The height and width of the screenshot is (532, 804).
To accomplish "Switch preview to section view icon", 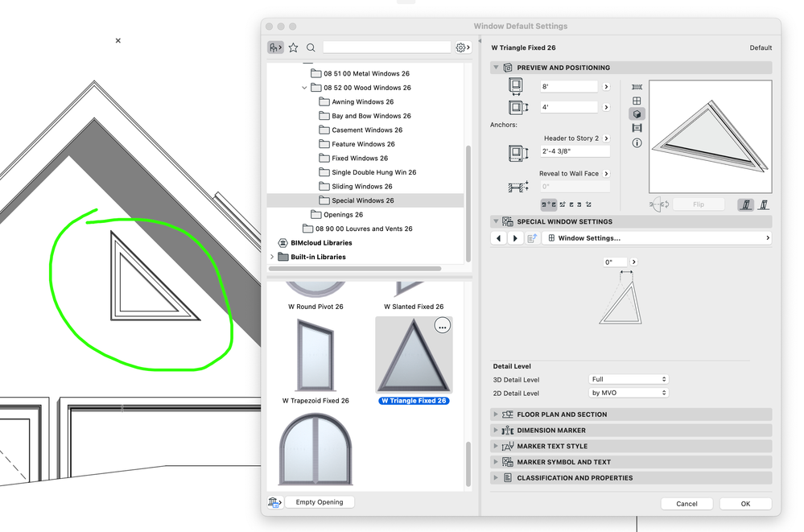I will pyautogui.click(x=637, y=128).
